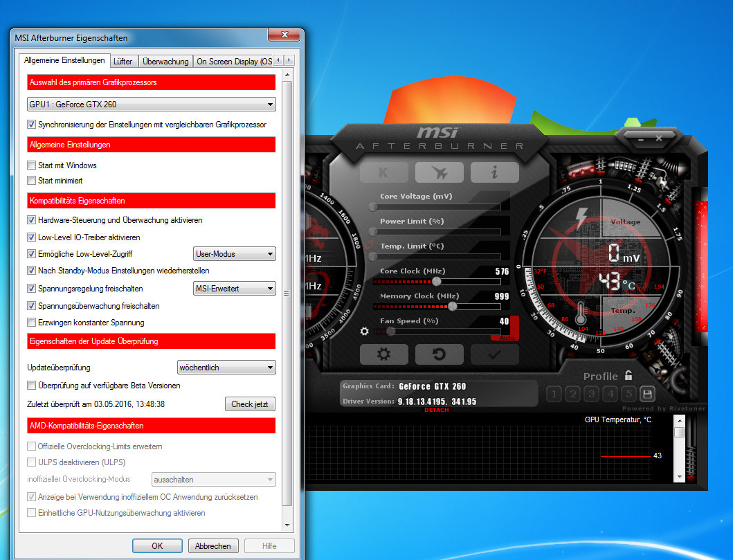Click the GPU temperature graph scroll up arrow

pos(680,421)
